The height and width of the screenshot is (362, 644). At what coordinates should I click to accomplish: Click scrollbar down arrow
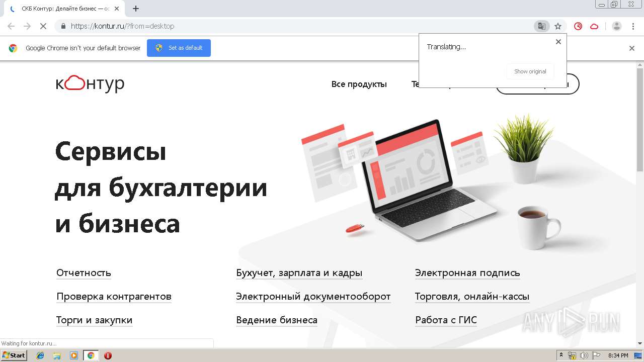click(x=640, y=343)
